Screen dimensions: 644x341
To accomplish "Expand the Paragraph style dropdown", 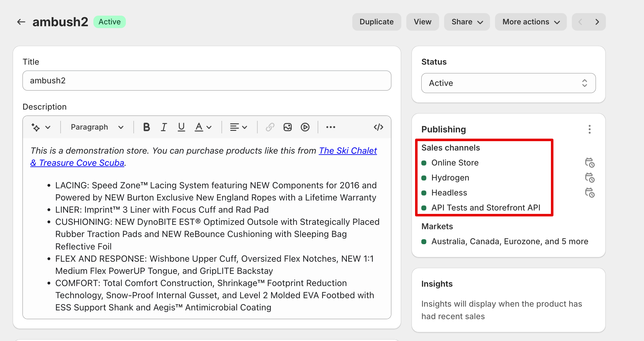I will pyautogui.click(x=97, y=127).
